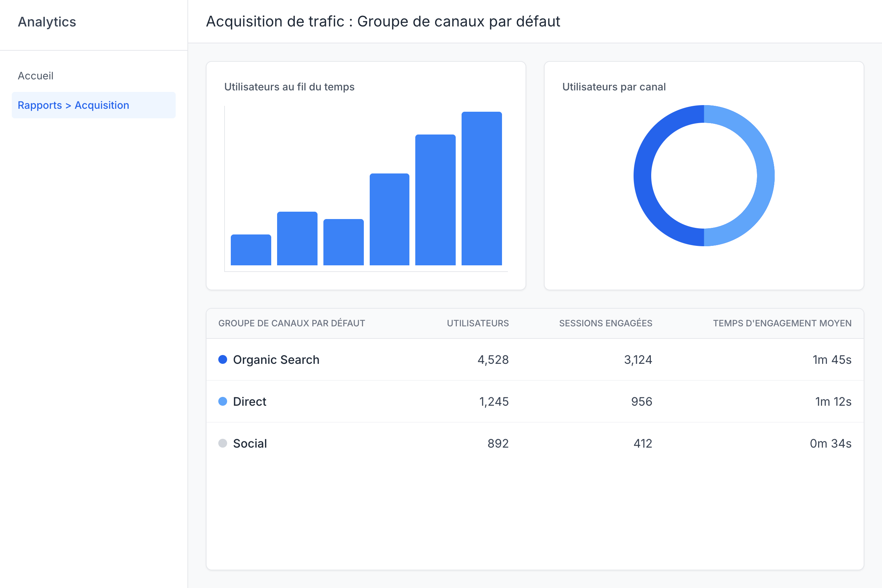882x588 pixels.
Task: Click the first bar of Utilisateurs au fil du temps
Action: point(251,250)
